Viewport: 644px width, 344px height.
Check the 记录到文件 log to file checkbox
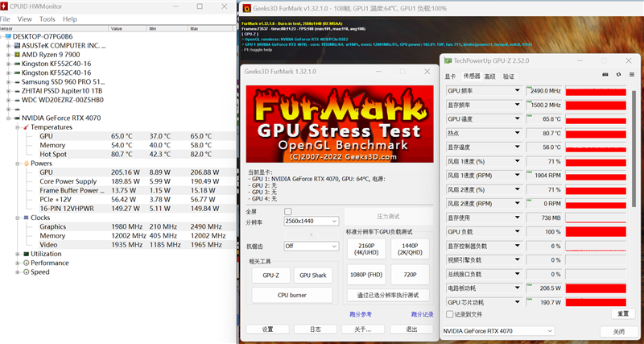point(449,313)
